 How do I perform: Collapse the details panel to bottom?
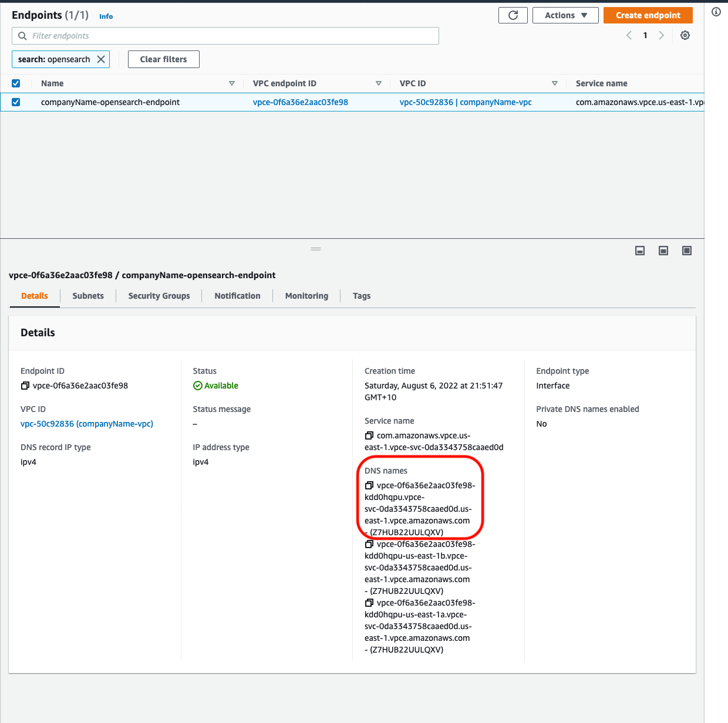pyautogui.click(x=640, y=251)
